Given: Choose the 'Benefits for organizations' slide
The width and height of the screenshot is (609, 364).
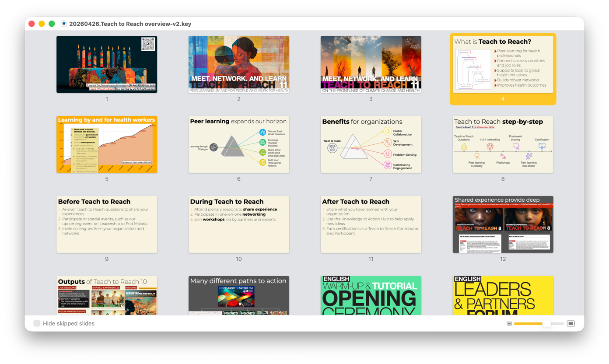Looking at the screenshot, I should 371,144.
